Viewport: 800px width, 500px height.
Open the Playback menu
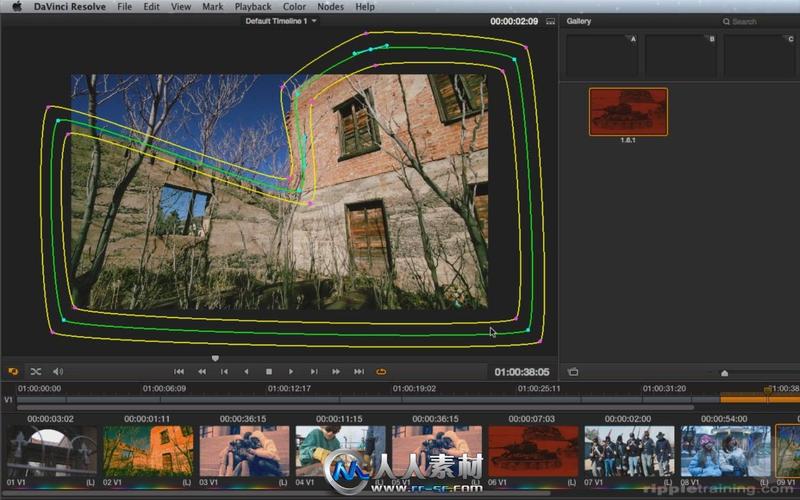[x=253, y=6]
